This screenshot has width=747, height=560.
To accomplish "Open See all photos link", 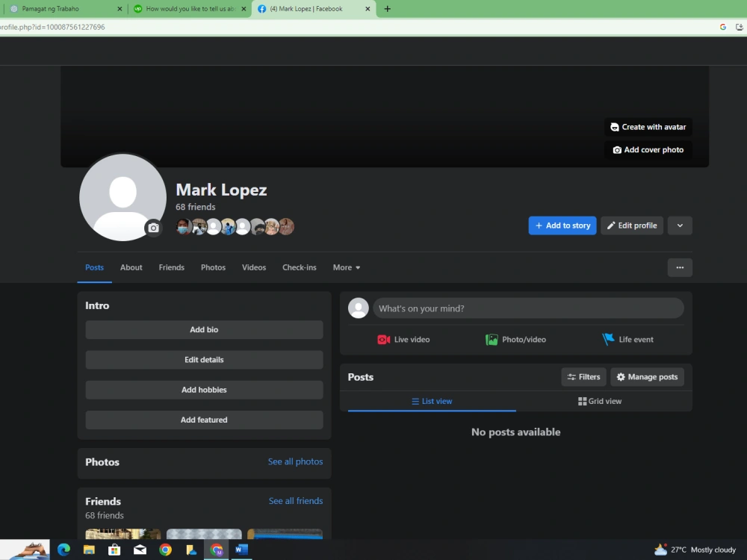I will click(x=295, y=461).
